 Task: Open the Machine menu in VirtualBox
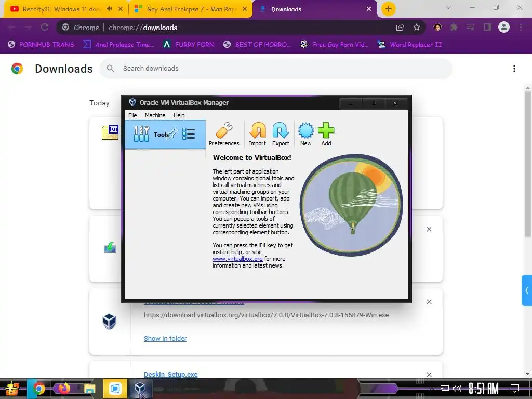[x=155, y=115]
